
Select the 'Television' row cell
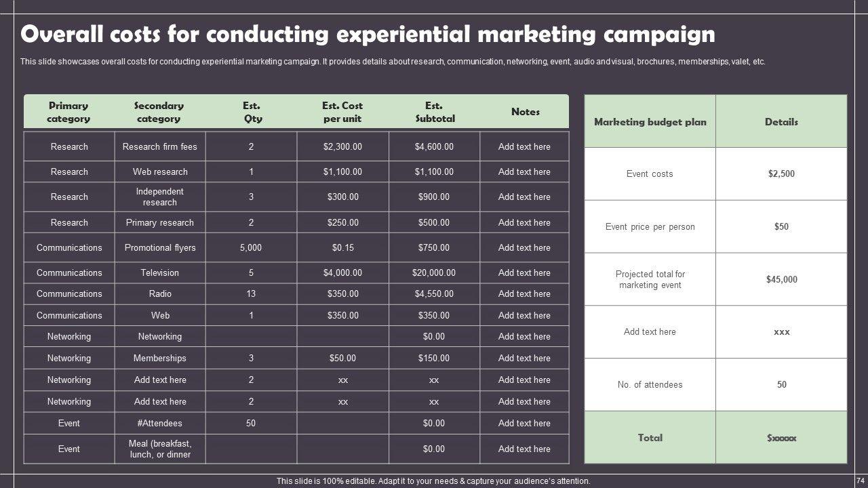pos(160,272)
